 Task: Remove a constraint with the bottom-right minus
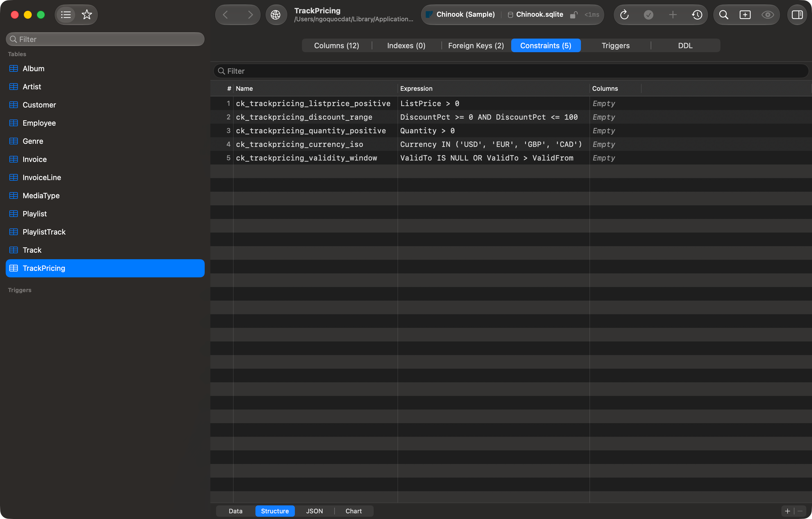tap(800, 511)
